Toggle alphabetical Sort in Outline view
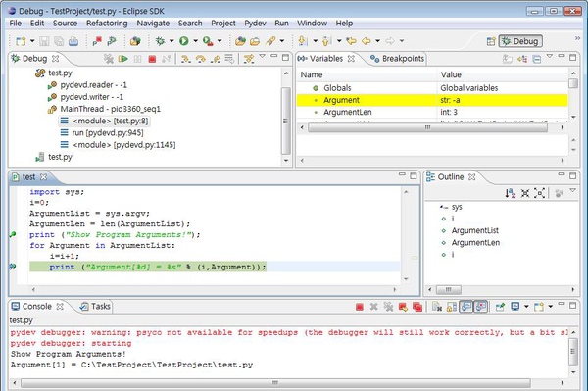Image resolution: width=588 pixels, height=391 pixels. click(x=510, y=193)
